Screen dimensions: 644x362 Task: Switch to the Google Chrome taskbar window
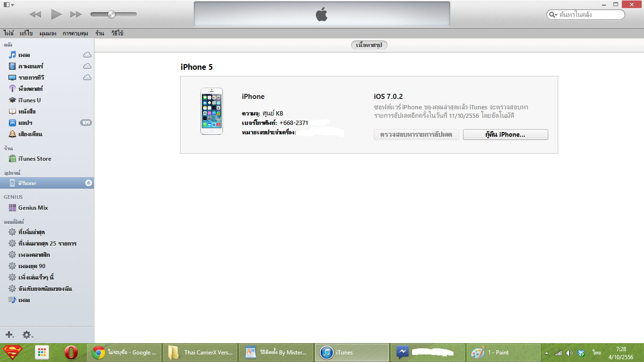click(x=124, y=353)
